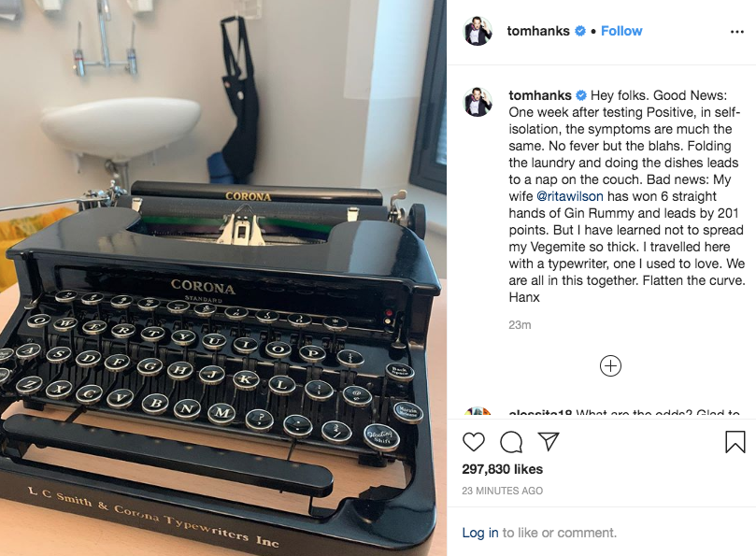The image size is (756, 556).
Task: Open comments via speech bubble icon
Action: coord(511,441)
